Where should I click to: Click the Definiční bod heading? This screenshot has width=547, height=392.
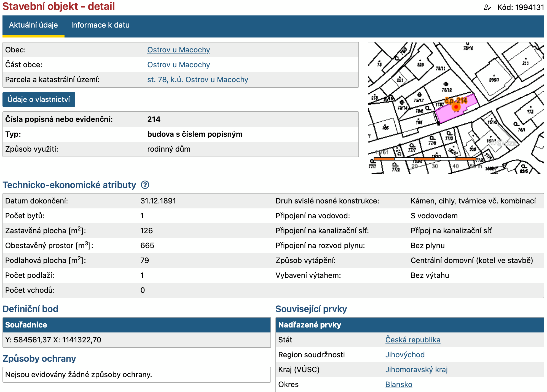pyautogui.click(x=30, y=309)
